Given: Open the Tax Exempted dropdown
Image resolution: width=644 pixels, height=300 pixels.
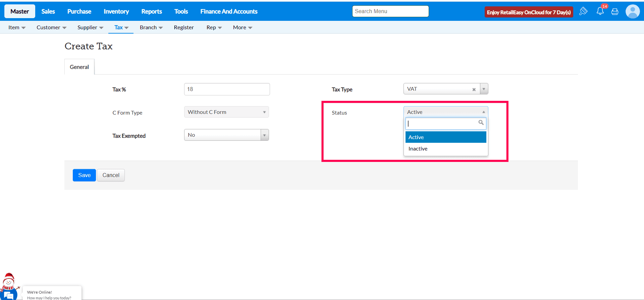Looking at the screenshot, I should tap(226, 135).
